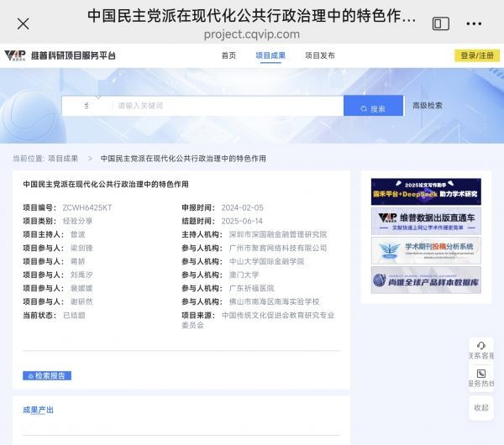
Task: Click the 申报时间 value 2024-02-05
Action: (x=242, y=208)
